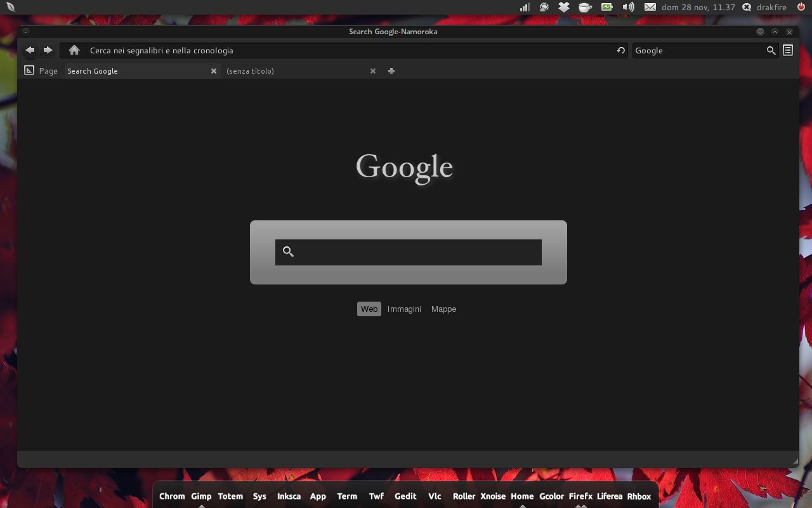This screenshot has width=812, height=508.
Task: Open the volume speaker indicator
Action: point(628,7)
